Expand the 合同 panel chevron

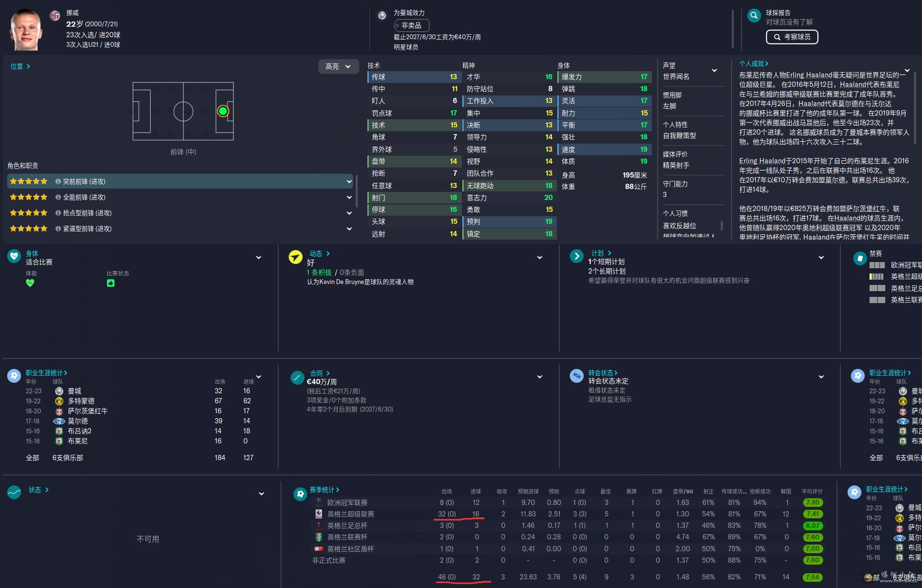540,377
